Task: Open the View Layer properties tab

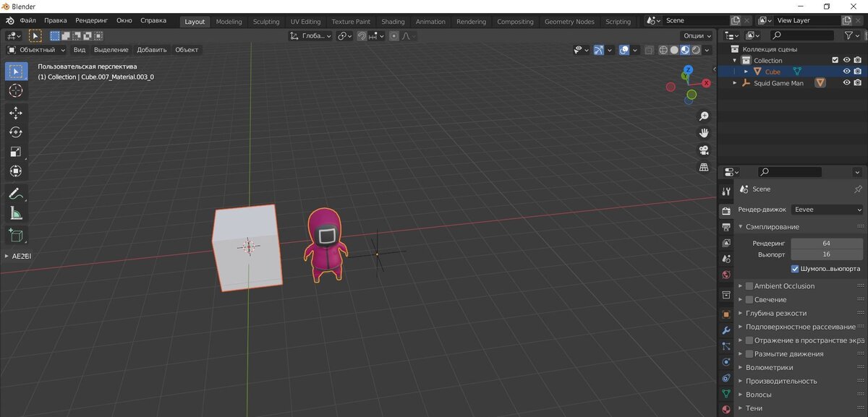Action: pyautogui.click(x=726, y=243)
